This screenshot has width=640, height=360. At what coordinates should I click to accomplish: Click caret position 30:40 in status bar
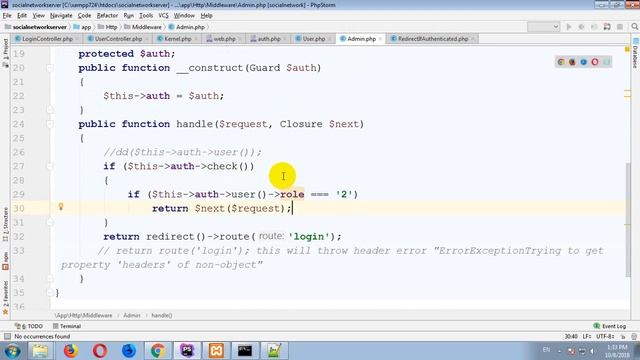[571, 336]
